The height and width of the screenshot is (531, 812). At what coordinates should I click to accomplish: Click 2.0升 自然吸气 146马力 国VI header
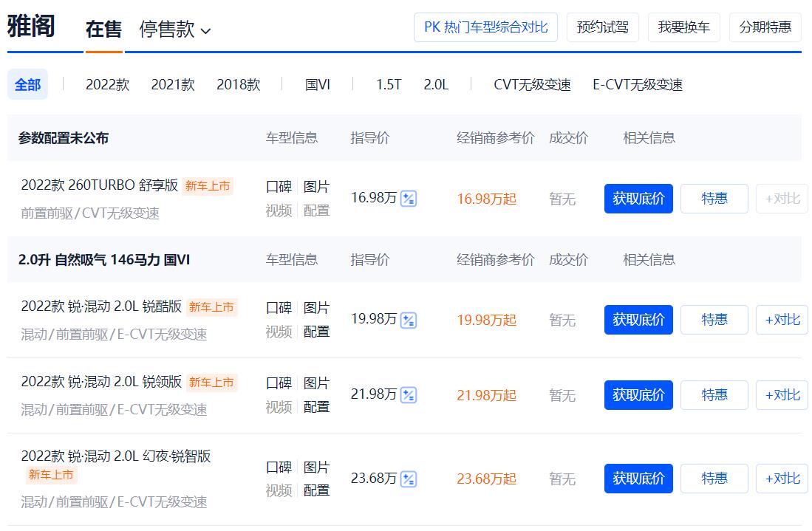(x=104, y=260)
